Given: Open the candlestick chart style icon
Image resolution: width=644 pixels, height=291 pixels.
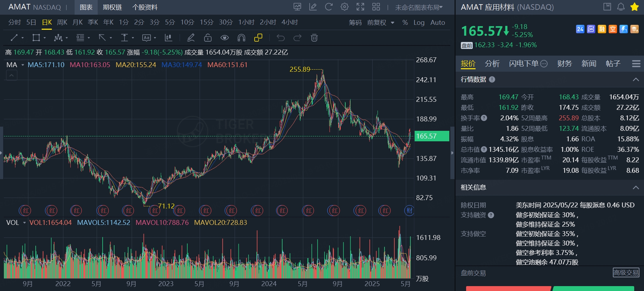Looking at the screenshot, I should pyautogui.click(x=168, y=38).
